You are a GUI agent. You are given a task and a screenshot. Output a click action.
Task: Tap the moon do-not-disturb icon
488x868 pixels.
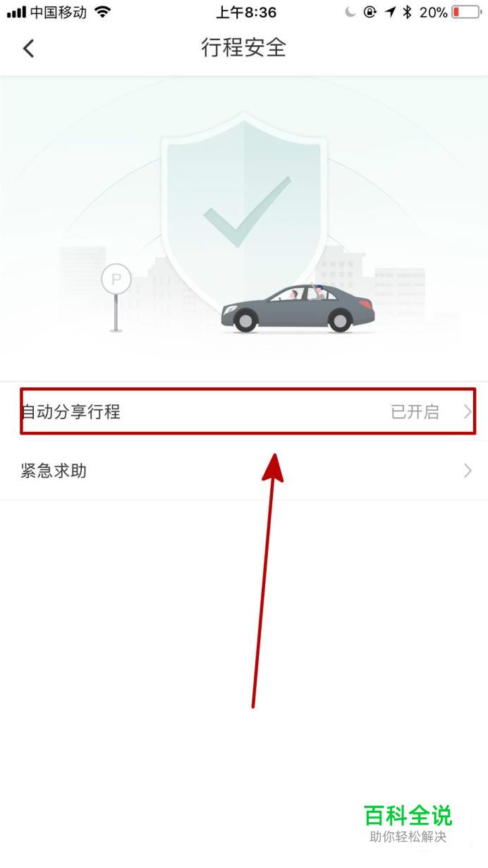click(x=350, y=12)
